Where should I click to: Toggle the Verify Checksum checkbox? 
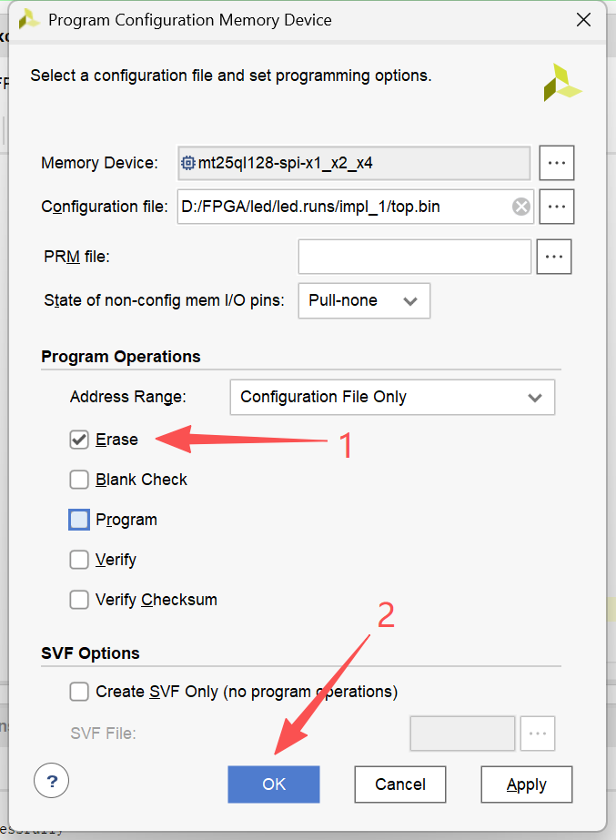[79, 600]
